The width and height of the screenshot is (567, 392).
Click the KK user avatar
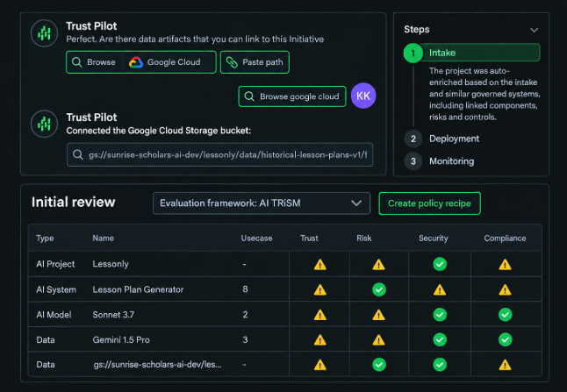click(x=363, y=96)
